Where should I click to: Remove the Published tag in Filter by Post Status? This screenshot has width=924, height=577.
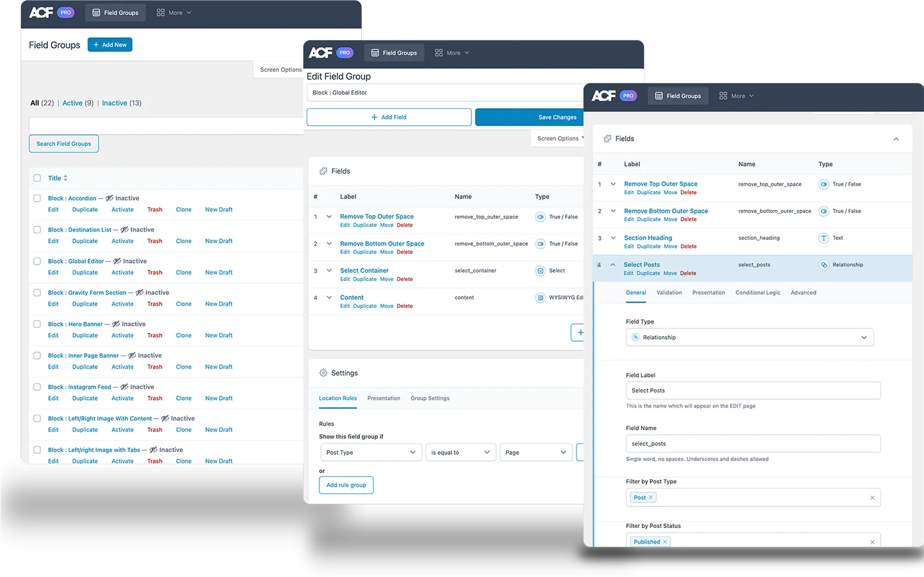tap(665, 542)
